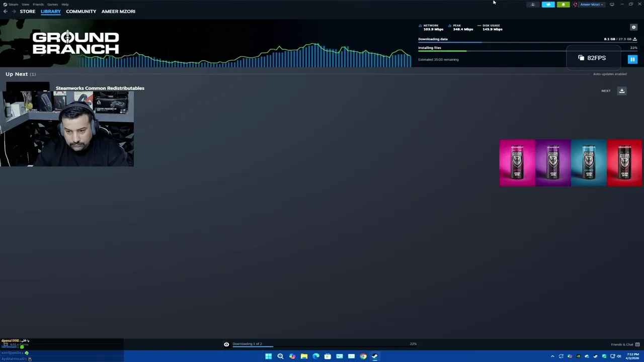Image resolution: width=644 pixels, height=362 pixels.
Task: Click the 82FPS overlay copy icon
Action: (x=581, y=58)
